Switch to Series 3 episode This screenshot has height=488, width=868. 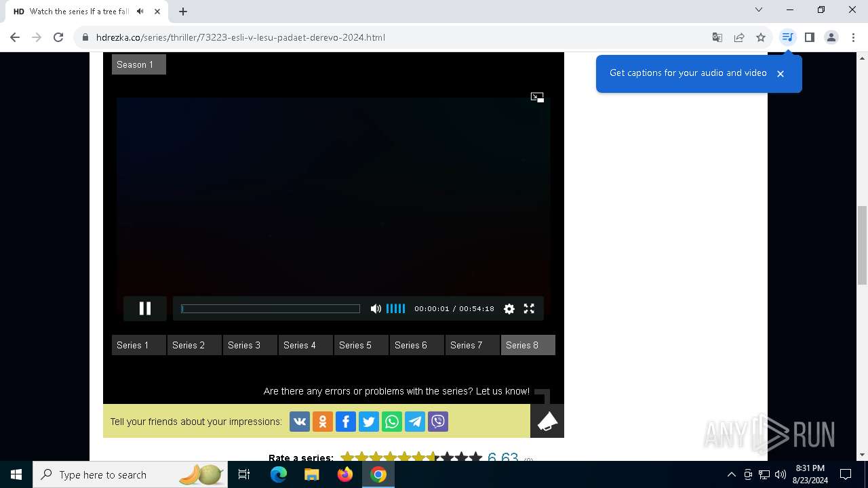click(x=250, y=345)
